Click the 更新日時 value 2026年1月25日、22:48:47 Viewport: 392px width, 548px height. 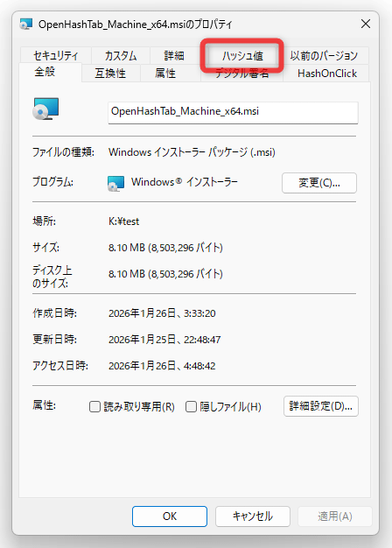164,340
